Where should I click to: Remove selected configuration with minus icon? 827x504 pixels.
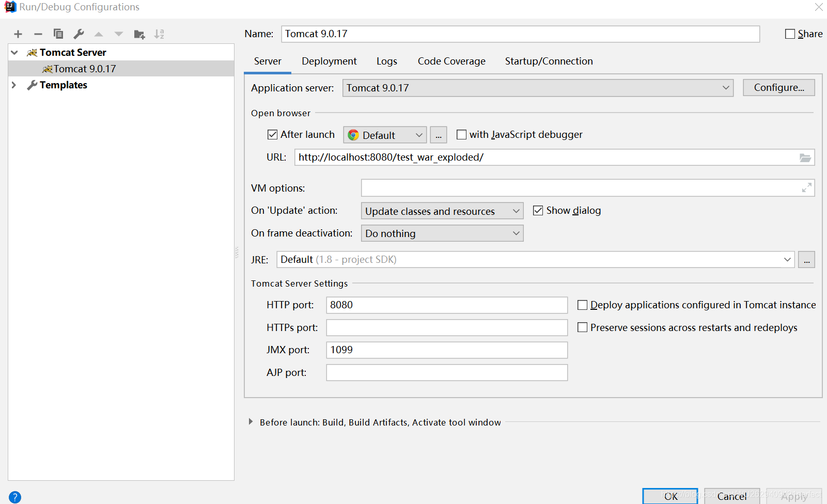(x=38, y=34)
